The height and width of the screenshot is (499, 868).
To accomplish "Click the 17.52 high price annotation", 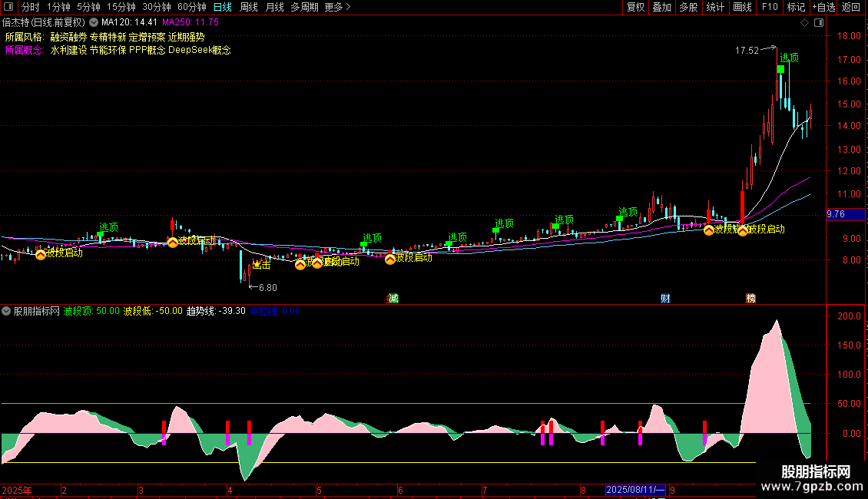I will (747, 51).
